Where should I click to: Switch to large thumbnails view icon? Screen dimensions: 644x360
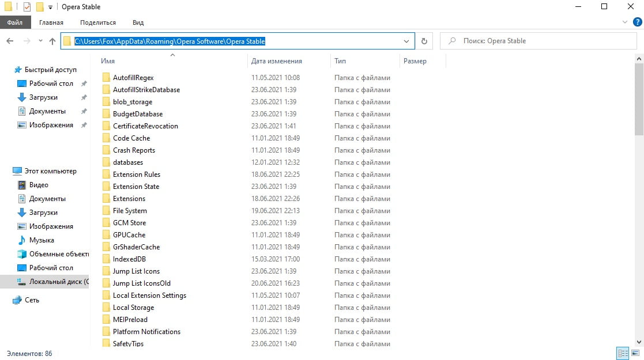point(635,353)
